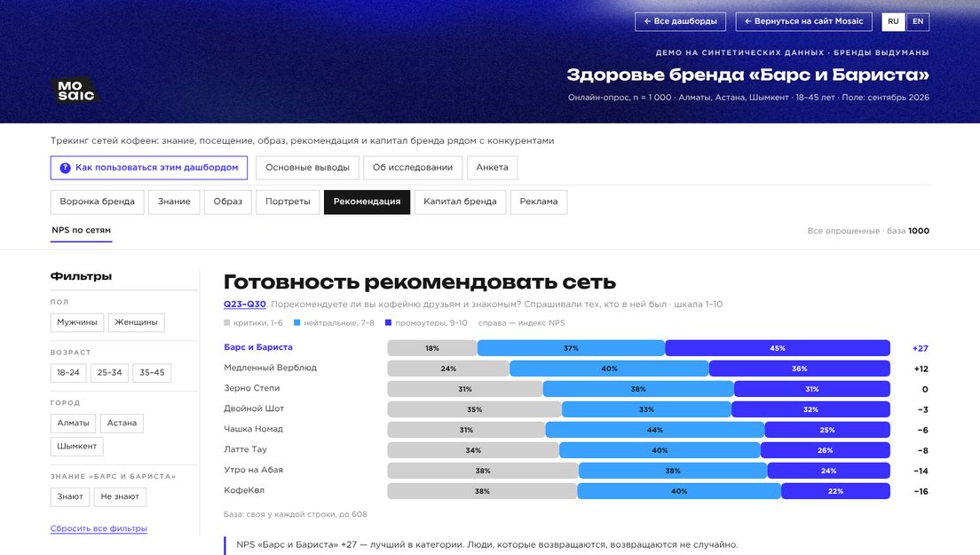
Task: Click the 18% critics bar for Барс и Бариста
Action: click(432, 348)
